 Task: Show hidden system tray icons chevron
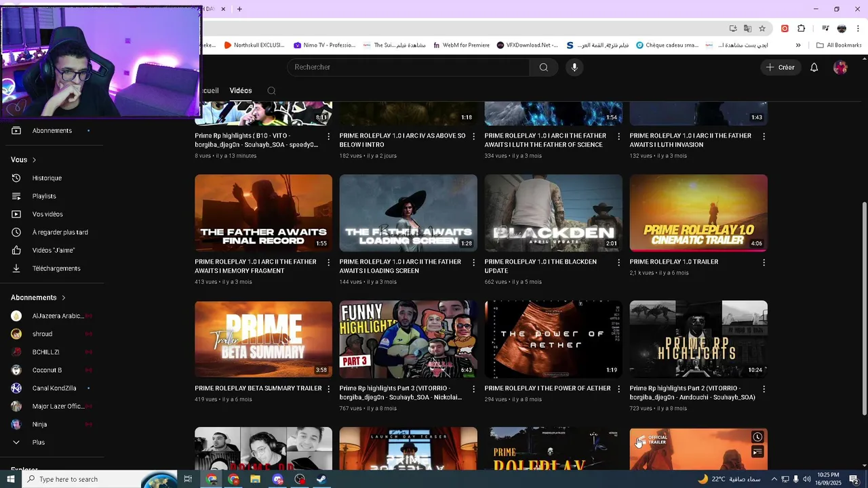(x=774, y=479)
